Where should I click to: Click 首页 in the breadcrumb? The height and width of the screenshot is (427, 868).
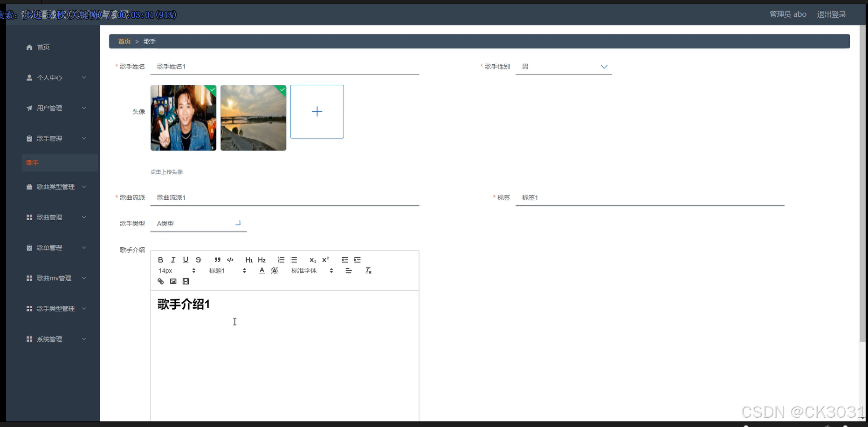pyautogui.click(x=124, y=41)
